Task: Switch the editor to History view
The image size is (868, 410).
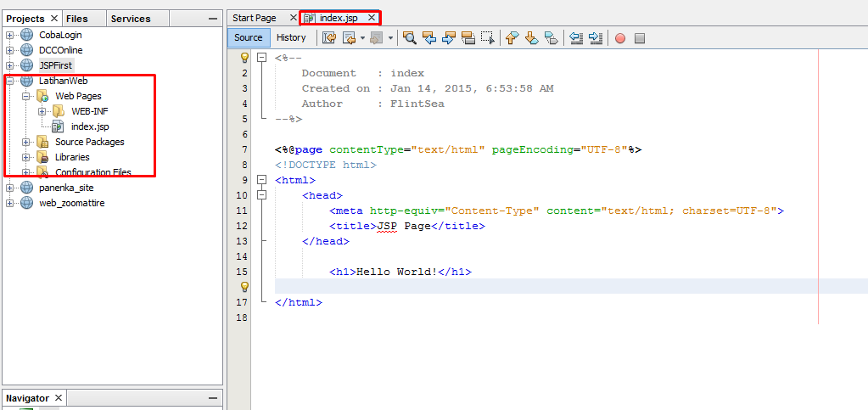Action: (x=291, y=37)
